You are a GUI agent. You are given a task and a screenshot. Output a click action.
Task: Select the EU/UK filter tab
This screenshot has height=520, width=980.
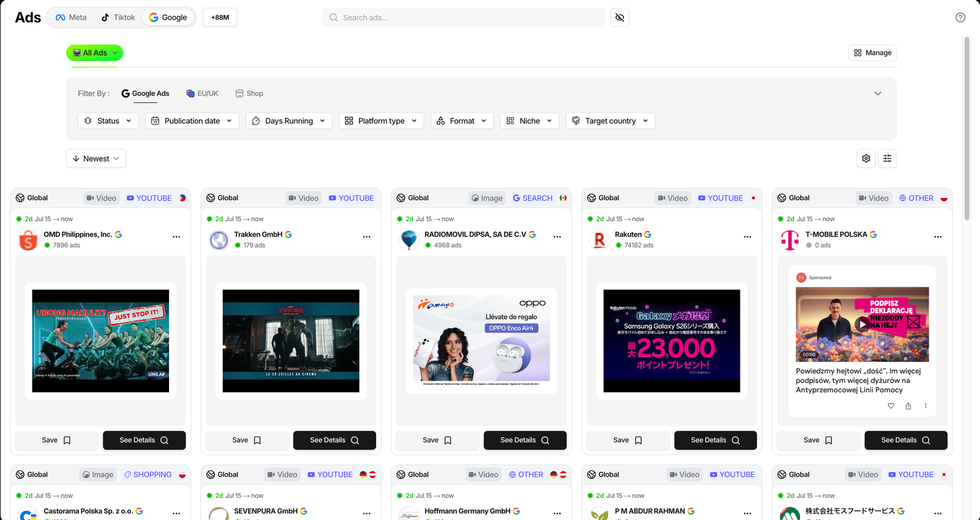(202, 94)
